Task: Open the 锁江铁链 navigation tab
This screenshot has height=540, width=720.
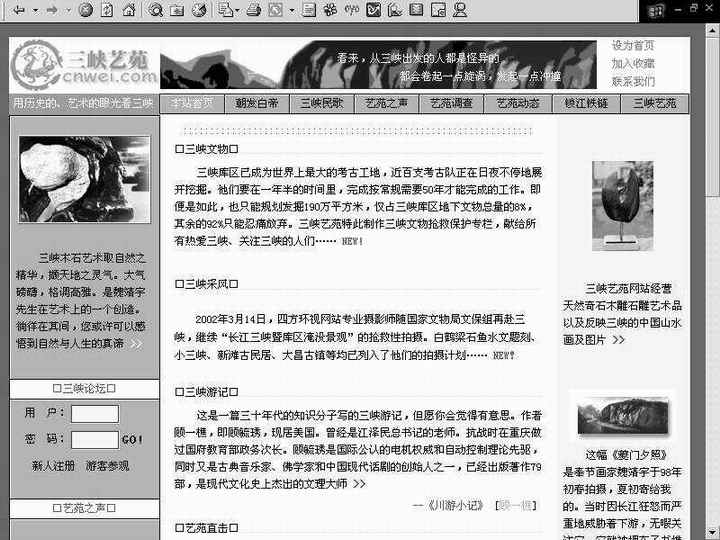Action: click(x=586, y=104)
